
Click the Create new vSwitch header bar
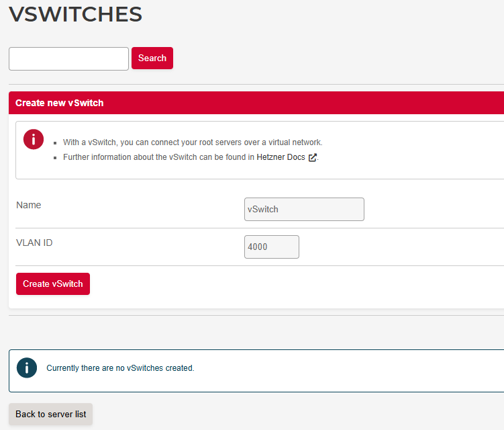[x=255, y=103]
